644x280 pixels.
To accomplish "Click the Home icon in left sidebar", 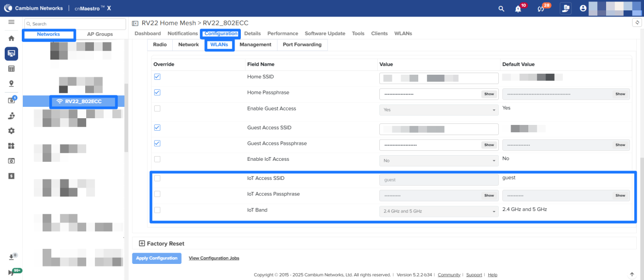I will click(x=11, y=38).
